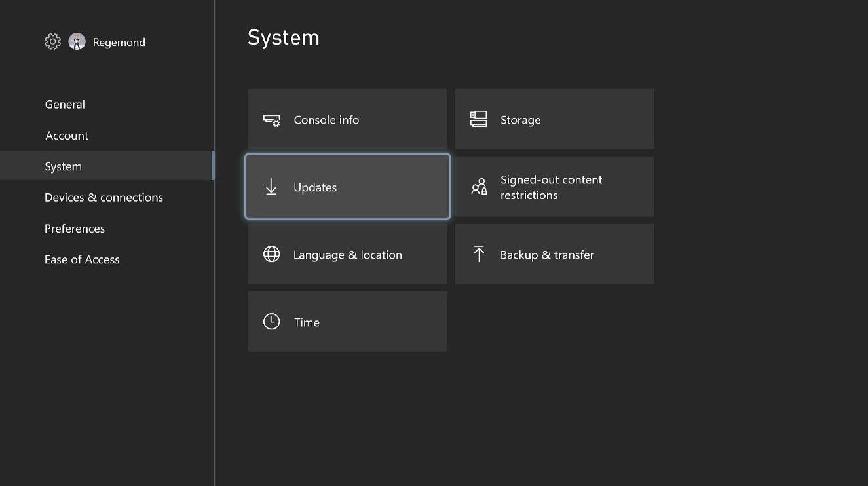Click the Regemond profile avatar
Screen dimensions: 868x486
tap(77, 41)
